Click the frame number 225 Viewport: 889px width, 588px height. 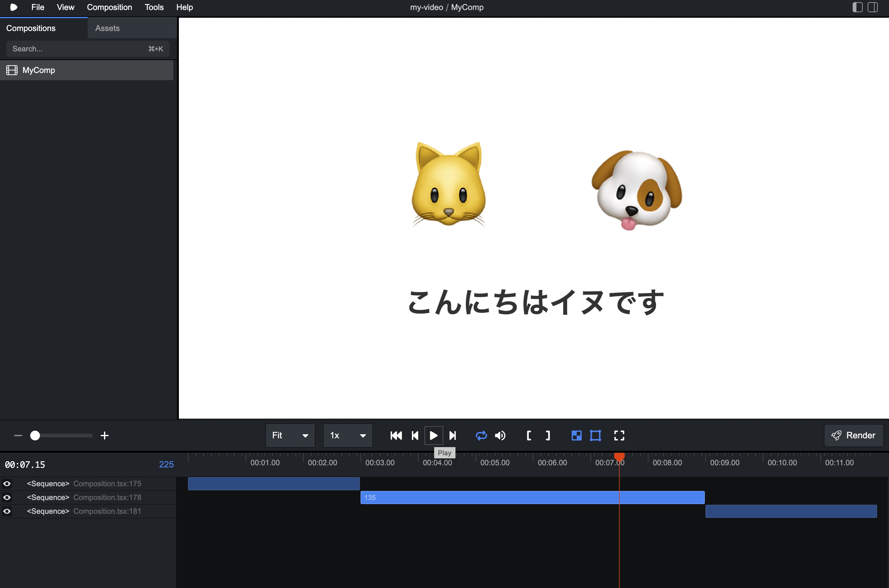(166, 465)
